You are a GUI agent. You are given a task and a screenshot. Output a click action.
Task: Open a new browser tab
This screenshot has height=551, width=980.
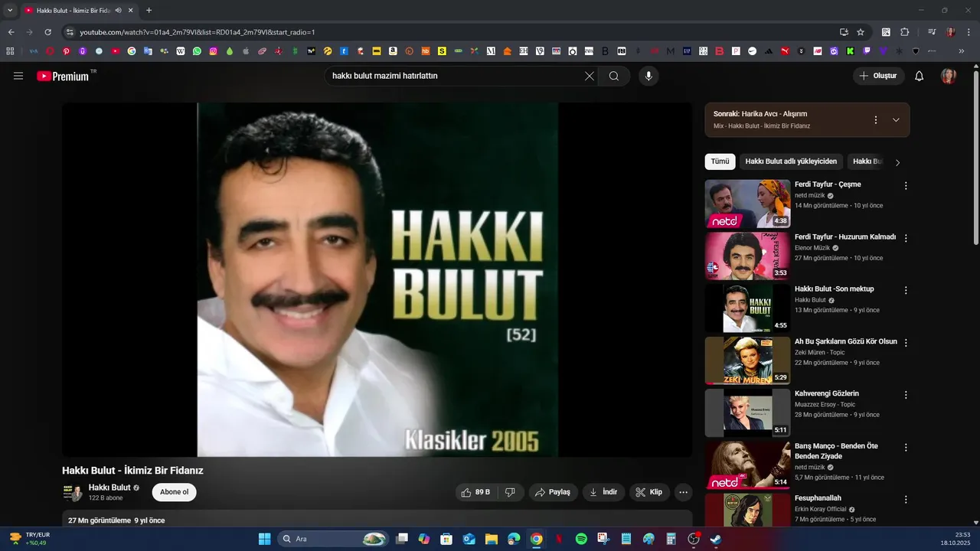point(149,11)
